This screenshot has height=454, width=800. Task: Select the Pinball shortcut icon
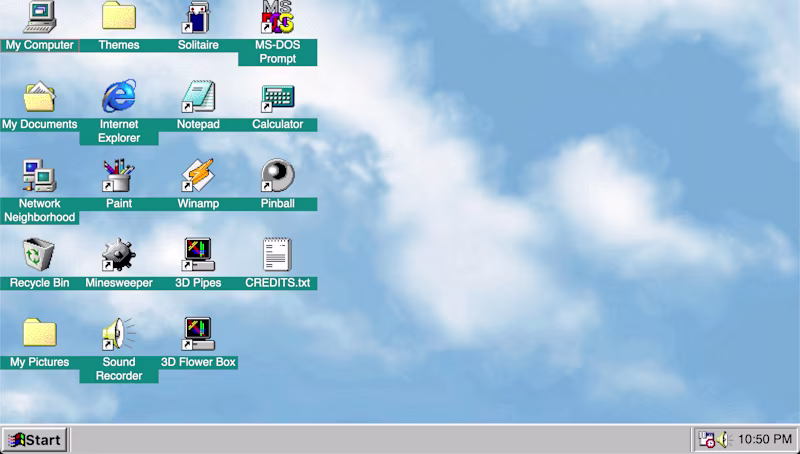click(278, 175)
